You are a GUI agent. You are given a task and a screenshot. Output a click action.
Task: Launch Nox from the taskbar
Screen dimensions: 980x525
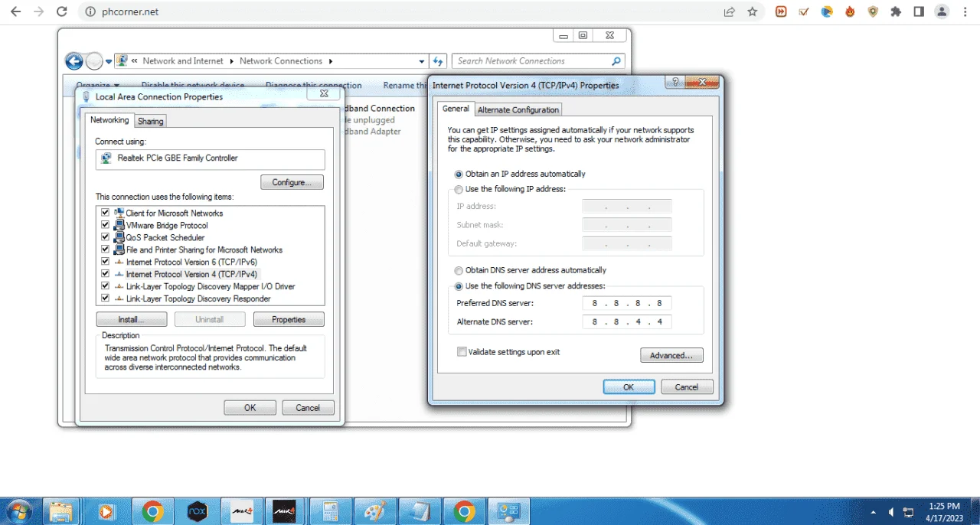pyautogui.click(x=198, y=511)
